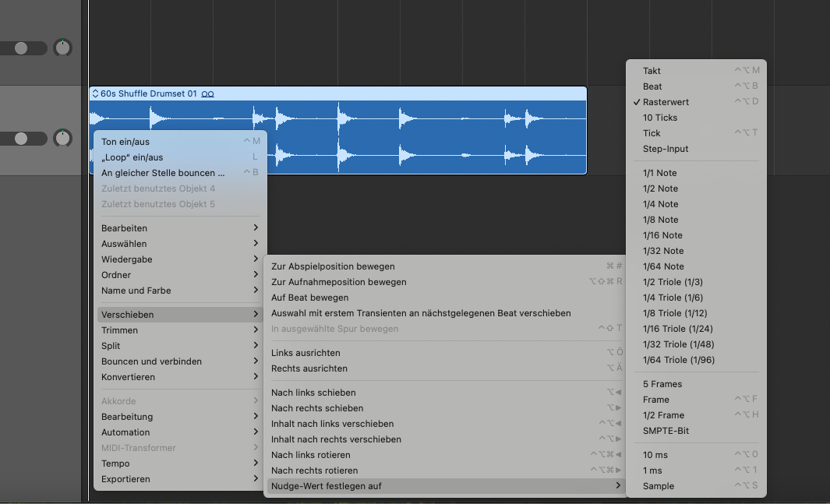Select Nach rechts schieben
Image resolution: width=830 pixels, height=504 pixels.
(x=317, y=408)
